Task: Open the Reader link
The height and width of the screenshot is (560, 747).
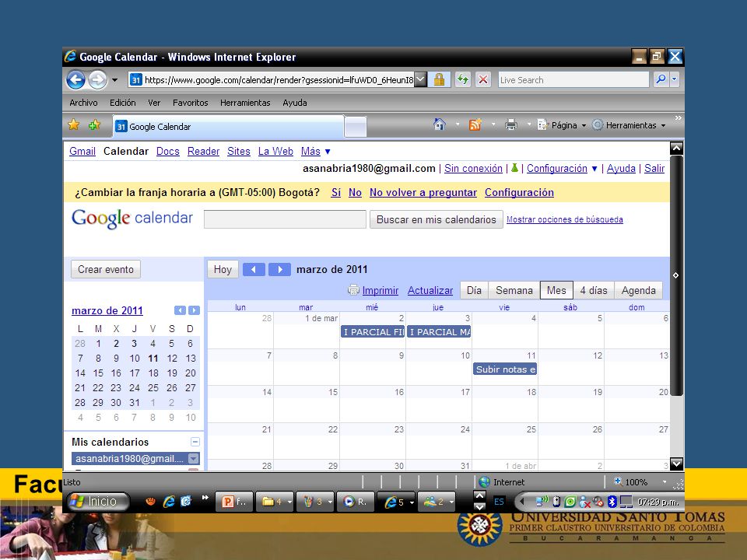Action: [203, 152]
